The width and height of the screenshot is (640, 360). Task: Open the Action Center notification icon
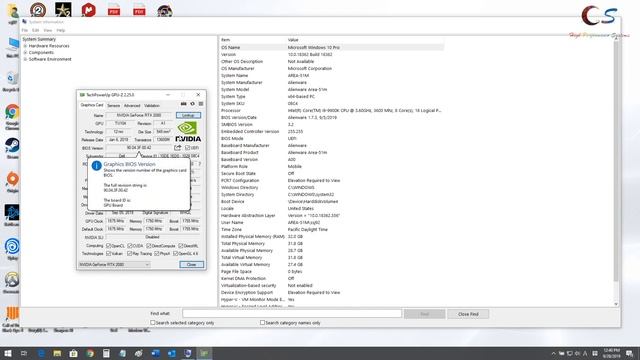(x=630, y=353)
